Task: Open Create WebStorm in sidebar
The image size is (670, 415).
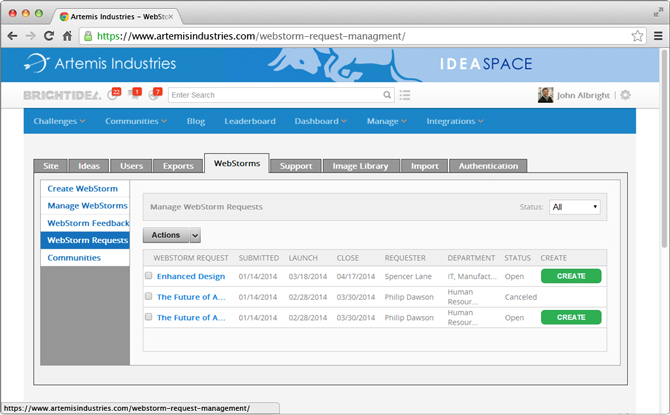Action: (x=85, y=188)
